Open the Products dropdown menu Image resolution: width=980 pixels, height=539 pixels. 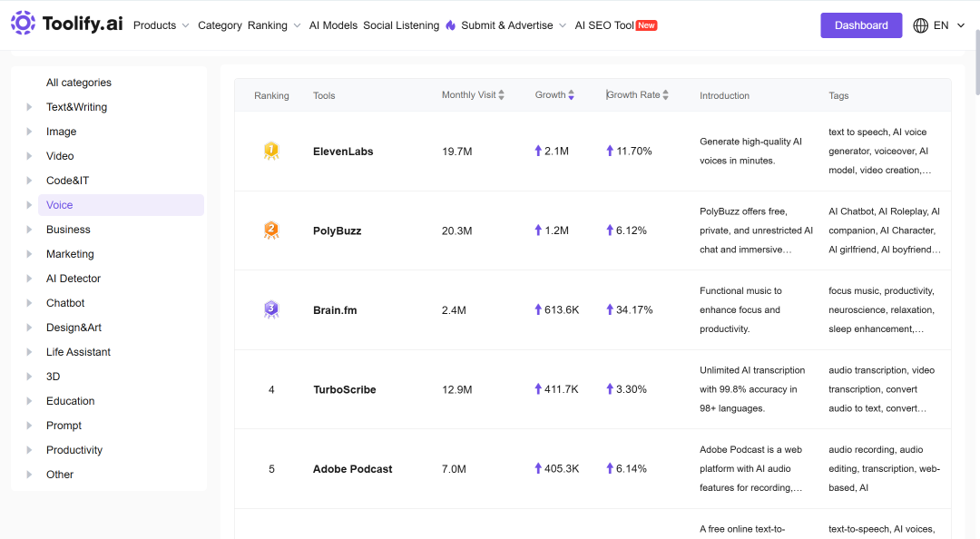pos(162,25)
